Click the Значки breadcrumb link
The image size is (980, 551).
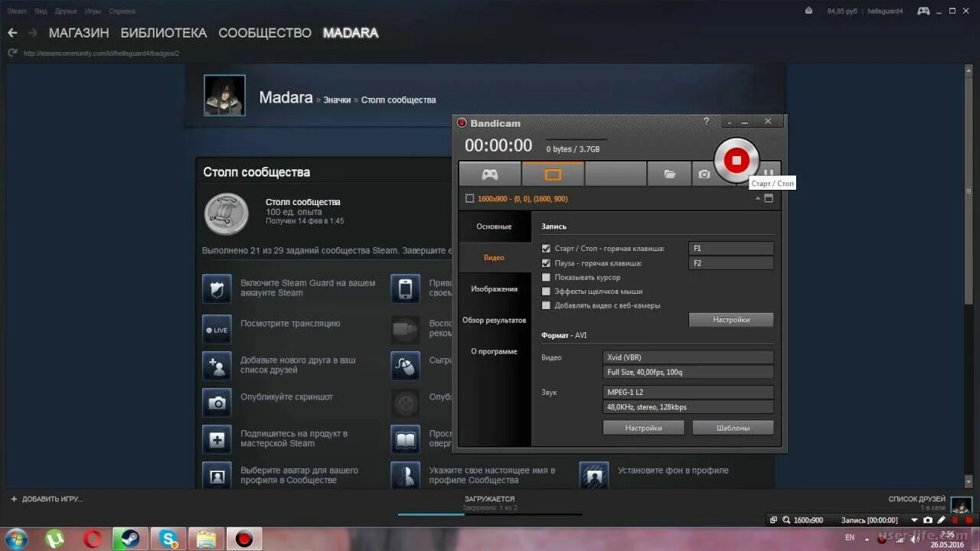pyautogui.click(x=337, y=100)
